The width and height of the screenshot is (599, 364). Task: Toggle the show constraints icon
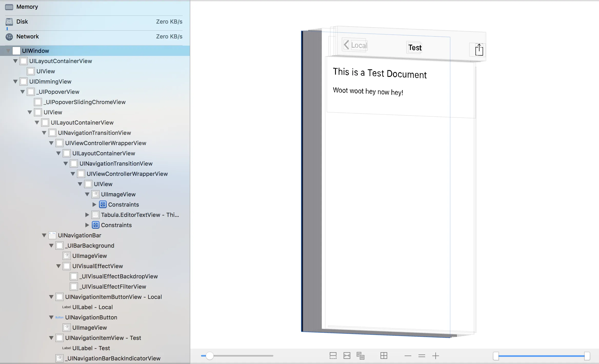point(347,356)
